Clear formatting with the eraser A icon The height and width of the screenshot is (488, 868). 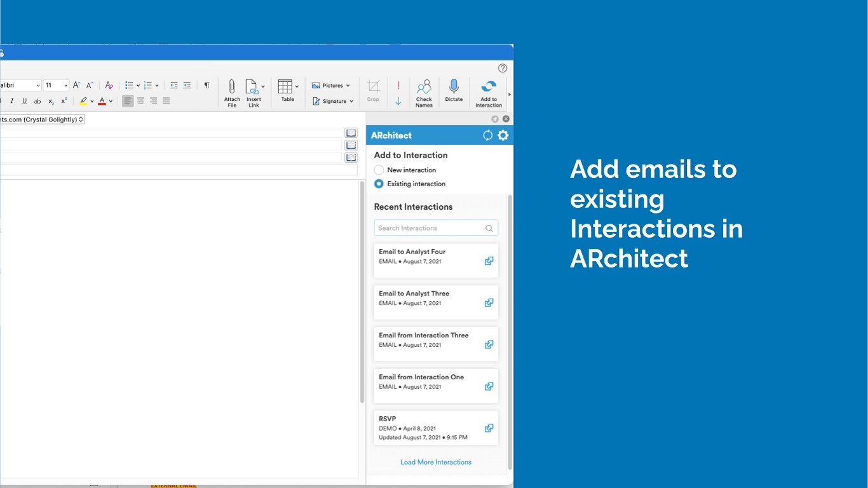tap(109, 85)
